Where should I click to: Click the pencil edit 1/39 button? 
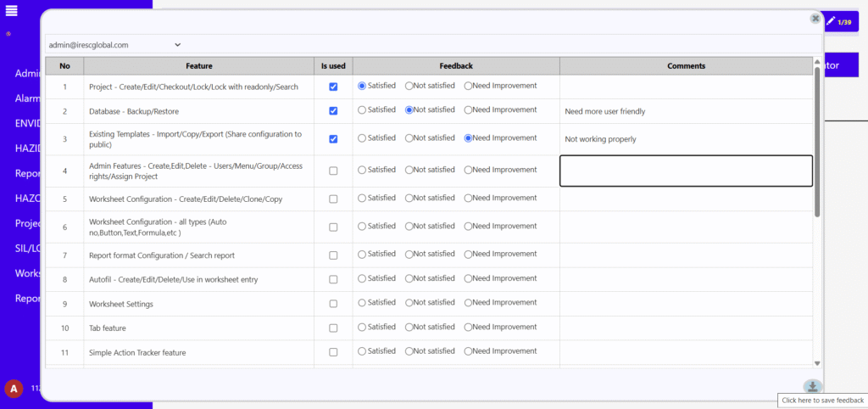(840, 21)
